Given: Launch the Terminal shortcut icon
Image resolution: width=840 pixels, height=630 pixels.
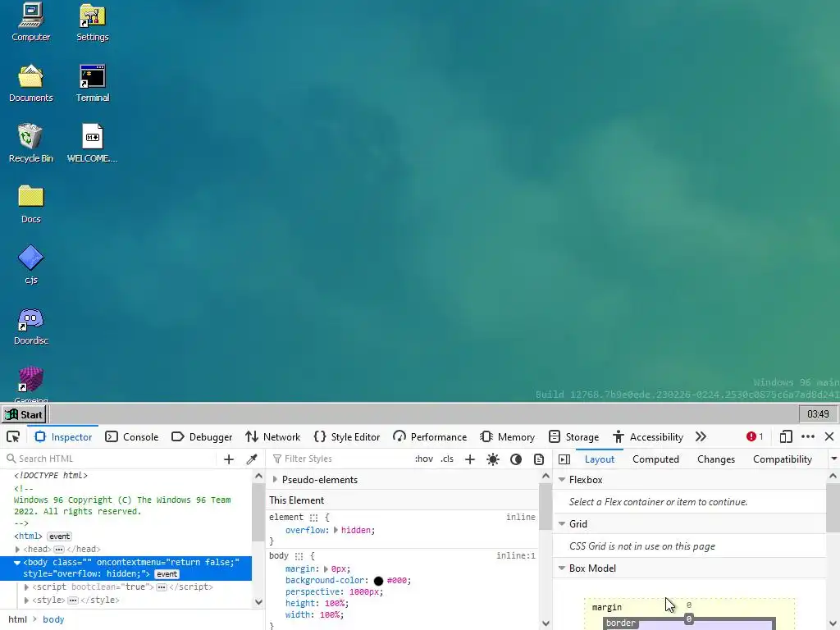Looking at the screenshot, I should 92,83.
